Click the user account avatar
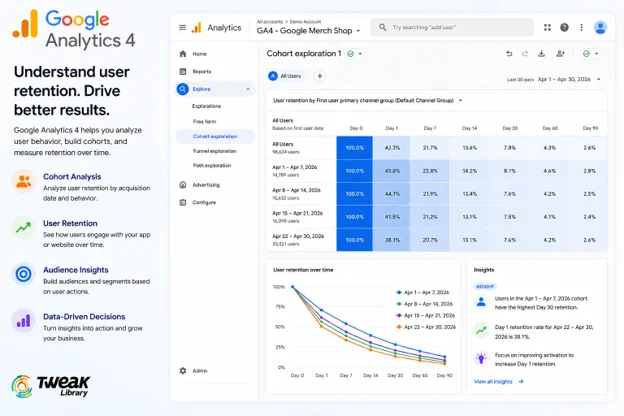Screen dimensions: 624x416 [600, 27]
